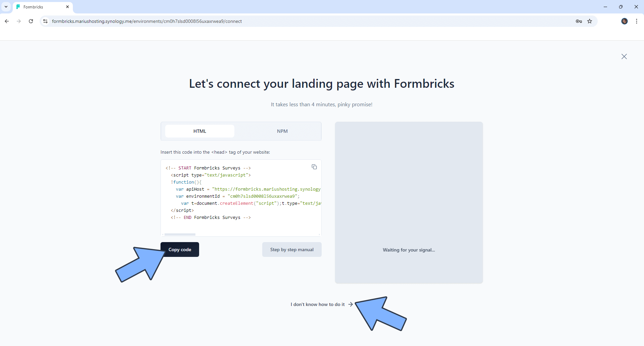644x346 pixels.
Task: Click the apiHost line in code snippet
Action: (x=248, y=189)
